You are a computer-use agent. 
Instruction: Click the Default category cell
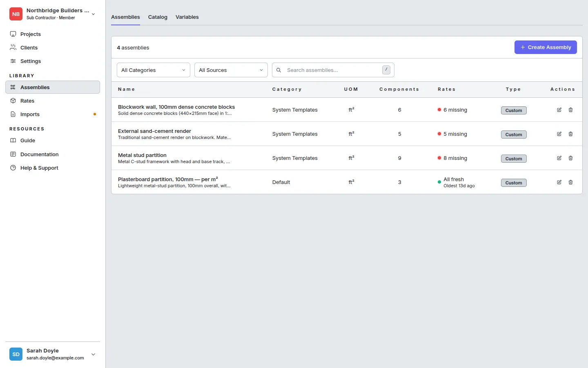pyautogui.click(x=281, y=182)
